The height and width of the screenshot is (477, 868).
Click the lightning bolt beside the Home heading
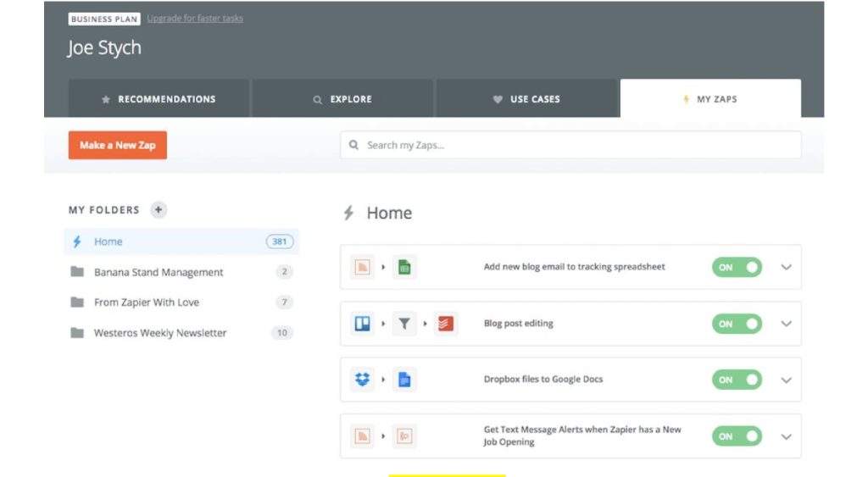tap(348, 213)
